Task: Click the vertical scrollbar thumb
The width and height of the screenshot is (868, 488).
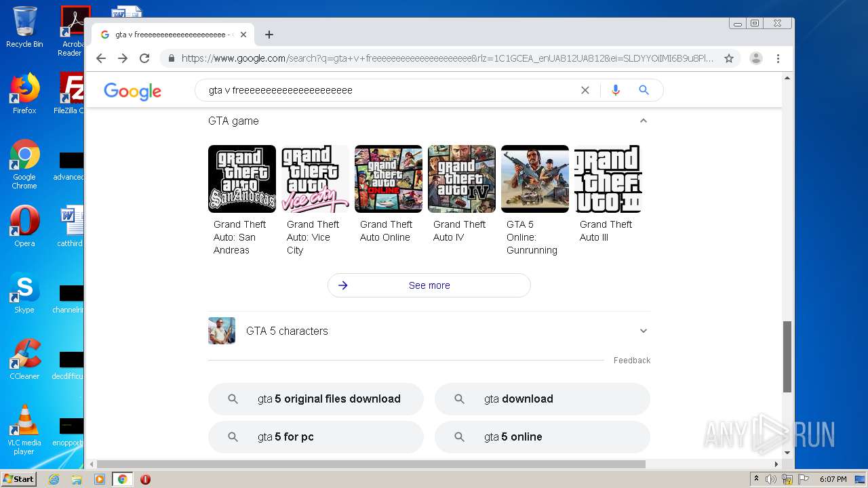Action: click(787, 357)
